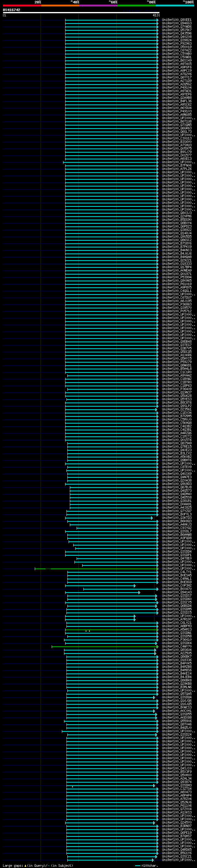Open the UniRef100_Q94GS3 entry
197x868 pixels.
(x=176, y=23)
